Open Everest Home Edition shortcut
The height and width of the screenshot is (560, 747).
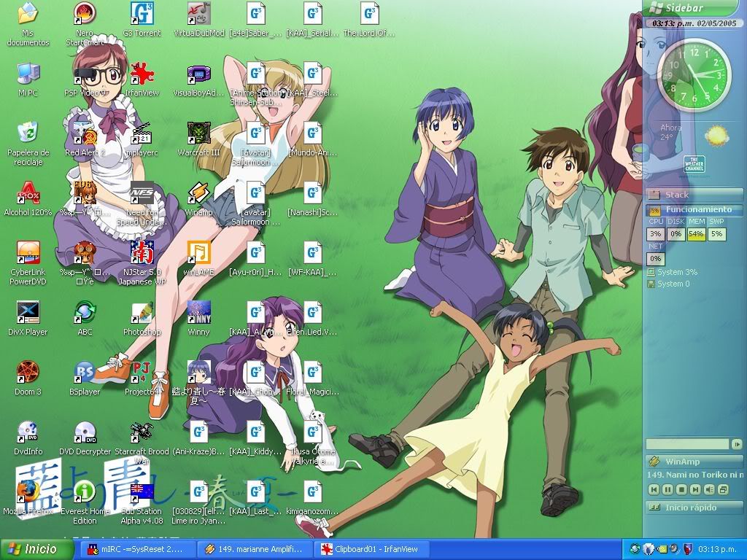pos(85,492)
